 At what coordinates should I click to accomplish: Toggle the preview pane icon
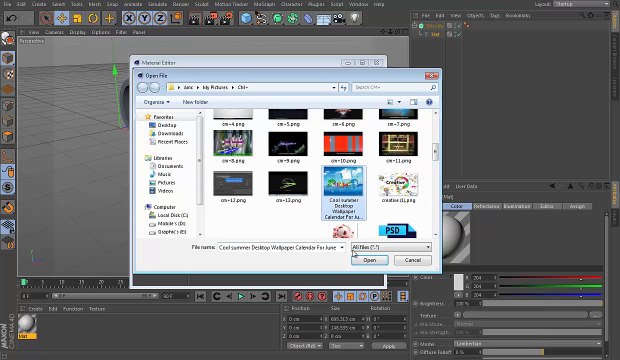coord(414,102)
